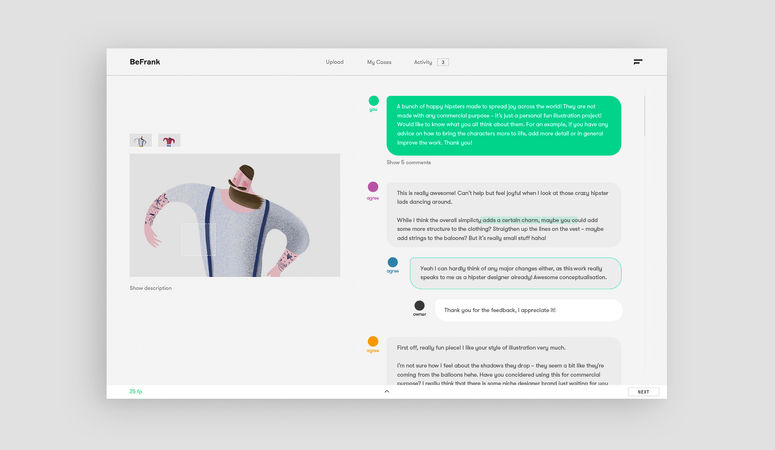775x450 pixels.
Task: Click the highlighted 'adds a certain charm' text
Action: pyautogui.click(x=528, y=220)
